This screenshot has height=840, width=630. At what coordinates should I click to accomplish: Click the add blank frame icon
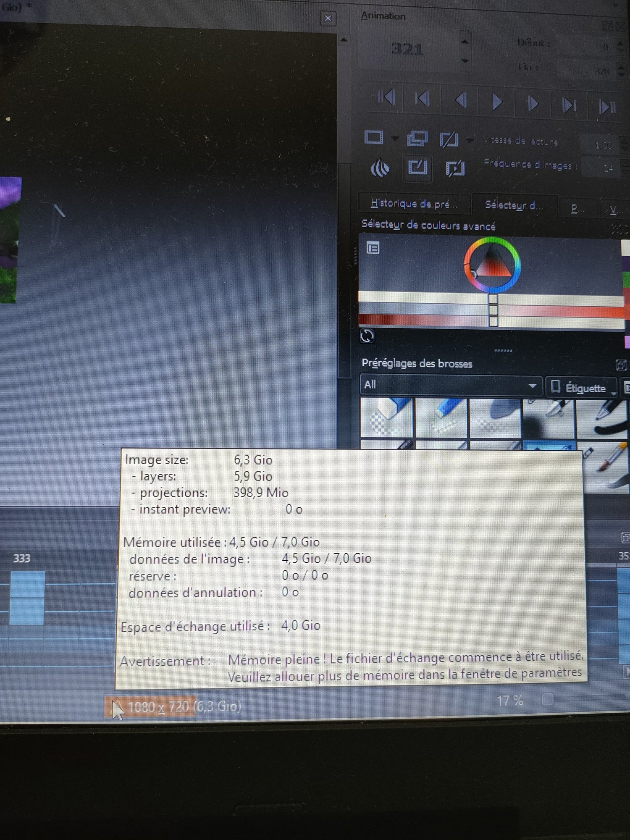coord(373,137)
